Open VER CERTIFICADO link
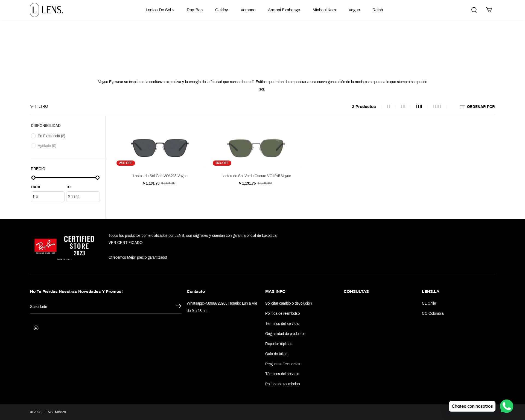The width and height of the screenshot is (525, 420). coord(126,243)
